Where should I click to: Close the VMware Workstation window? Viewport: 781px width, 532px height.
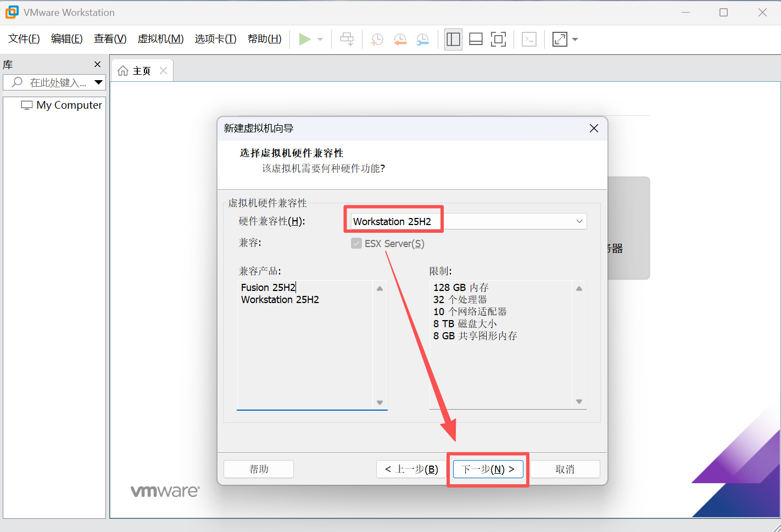[x=762, y=12]
